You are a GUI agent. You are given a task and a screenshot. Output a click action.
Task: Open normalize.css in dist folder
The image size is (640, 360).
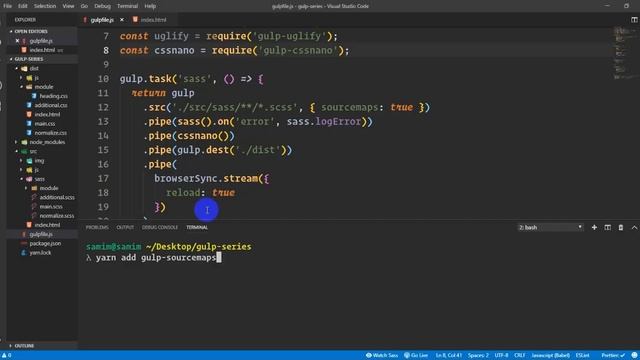[x=51, y=133]
